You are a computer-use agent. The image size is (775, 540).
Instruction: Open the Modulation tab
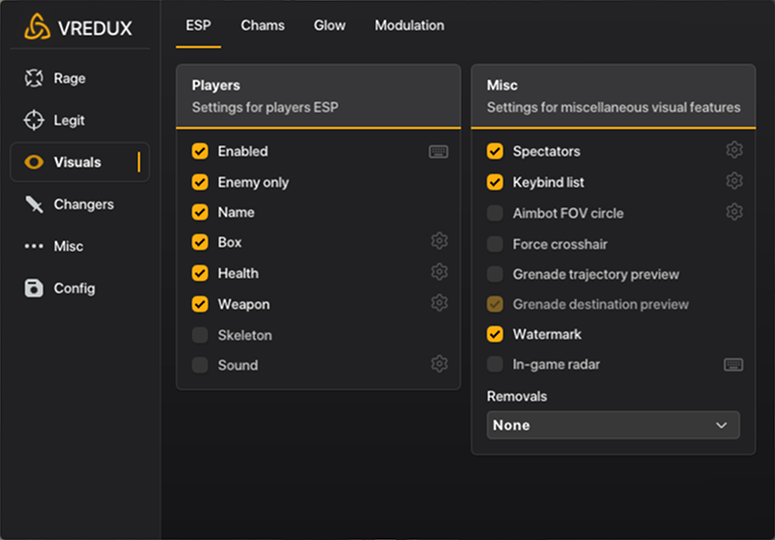(x=409, y=25)
